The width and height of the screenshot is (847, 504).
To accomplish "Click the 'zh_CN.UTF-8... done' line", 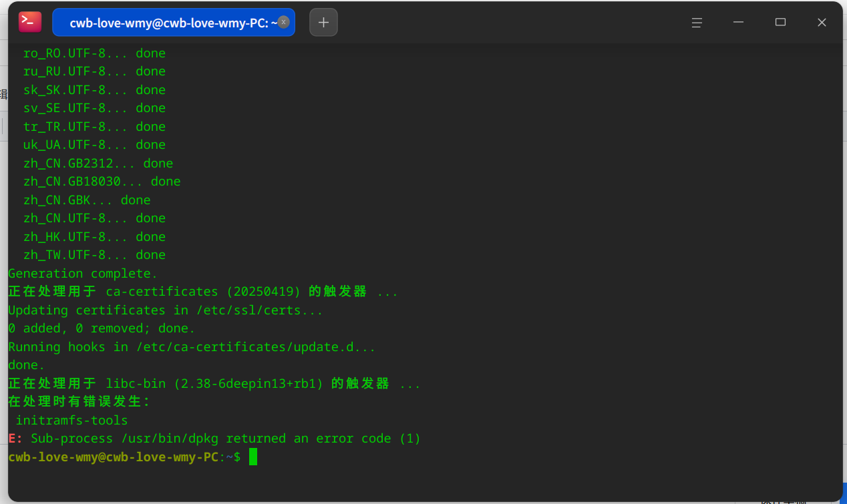I will [x=94, y=218].
